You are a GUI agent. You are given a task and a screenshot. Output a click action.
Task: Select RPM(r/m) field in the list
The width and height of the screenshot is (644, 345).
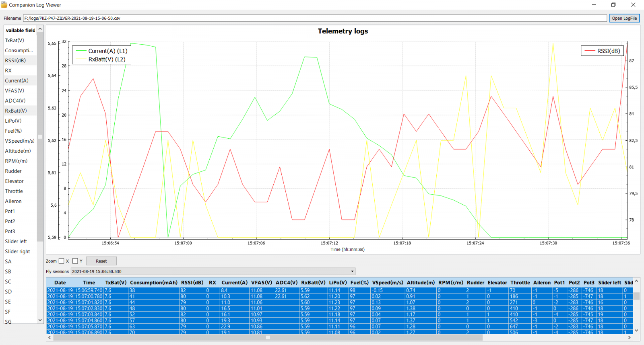(20, 161)
